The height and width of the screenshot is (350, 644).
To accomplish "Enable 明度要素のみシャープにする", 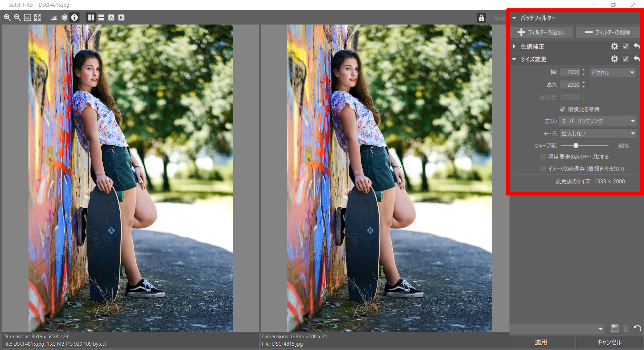I will coord(543,157).
